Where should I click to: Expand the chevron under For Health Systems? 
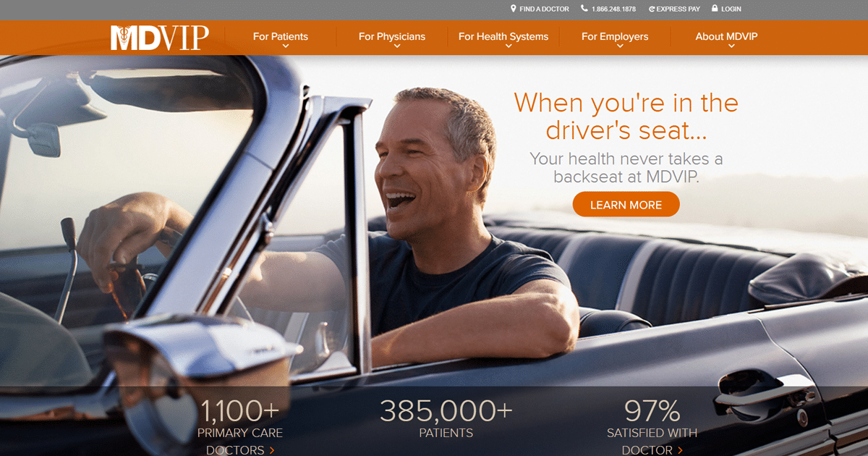pyautogui.click(x=509, y=46)
